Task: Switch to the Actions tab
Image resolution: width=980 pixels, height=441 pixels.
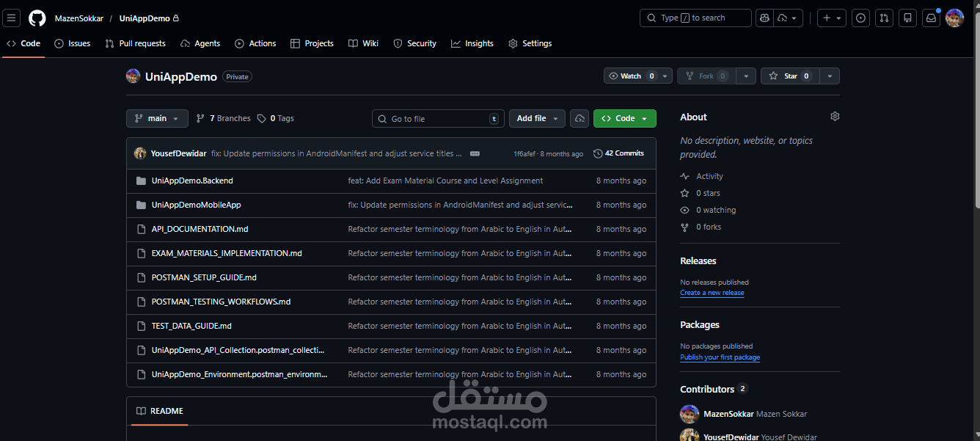Action: click(255, 43)
